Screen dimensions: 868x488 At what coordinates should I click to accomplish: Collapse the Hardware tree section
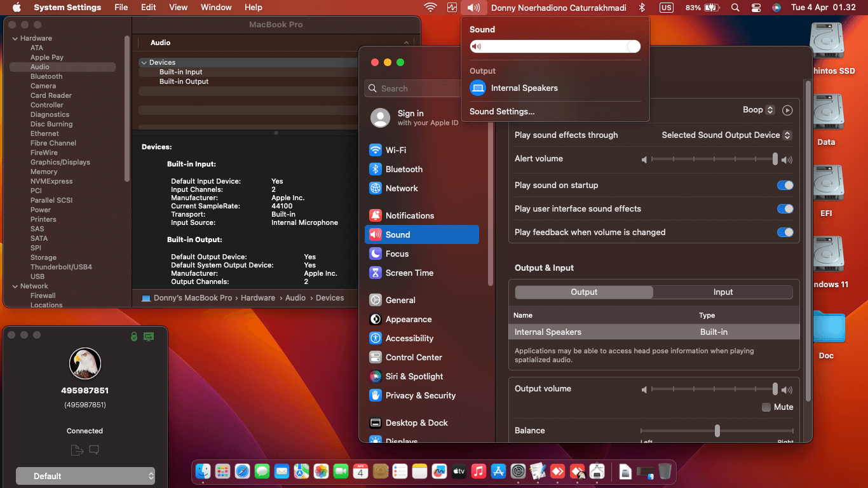15,38
